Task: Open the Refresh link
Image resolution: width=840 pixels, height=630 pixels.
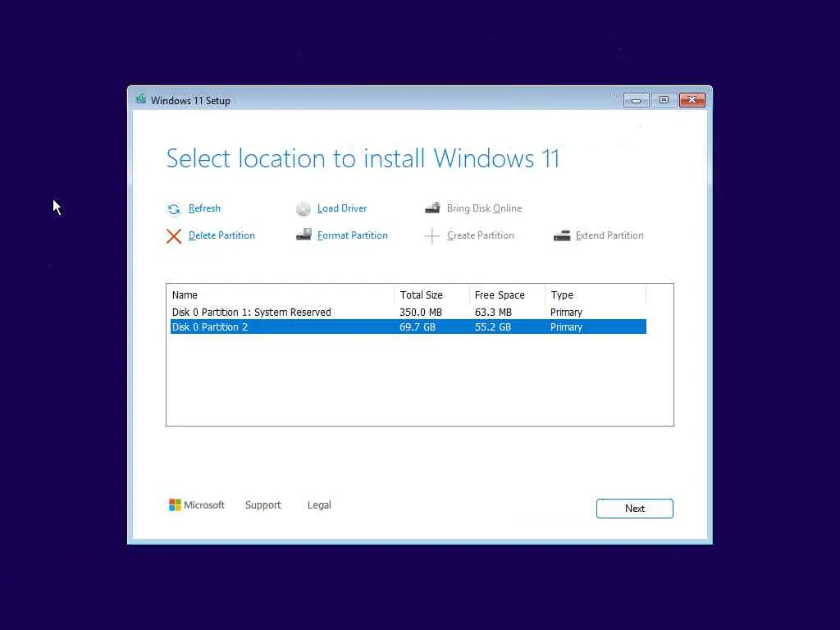Action: pyautogui.click(x=204, y=208)
